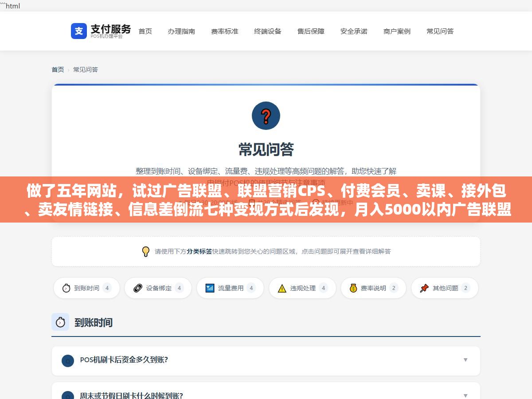Open 安全承诺 navigation item
532x399 pixels.
[354, 31]
